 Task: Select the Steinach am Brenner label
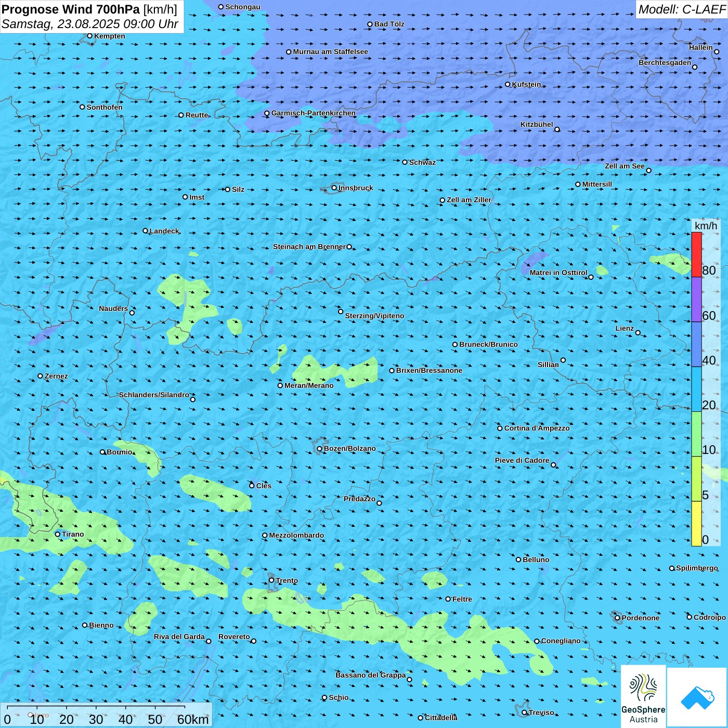point(309,246)
